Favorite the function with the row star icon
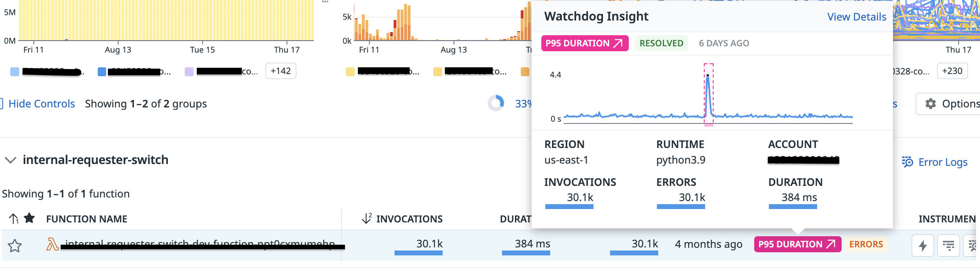Image resolution: width=980 pixels, height=271 pixels. coord(15,246)
